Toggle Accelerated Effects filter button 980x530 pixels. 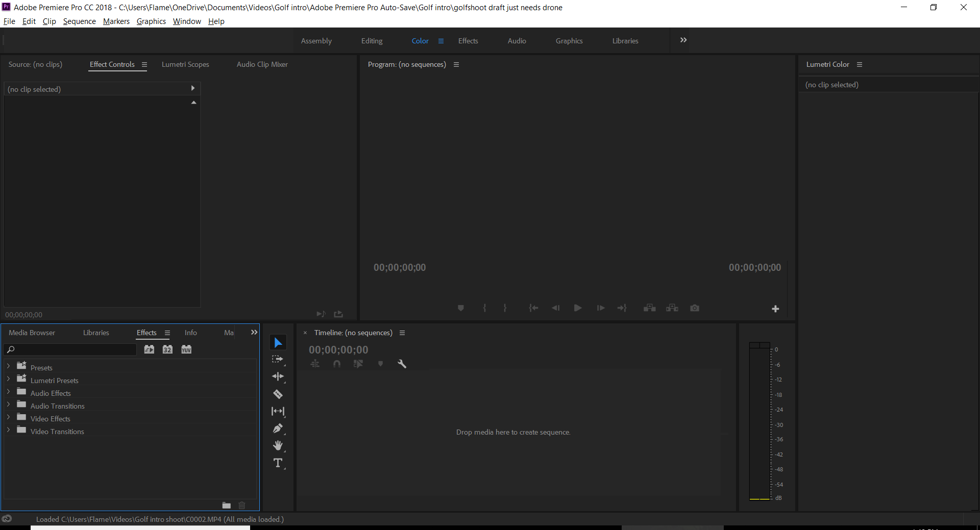click(149, 349)
